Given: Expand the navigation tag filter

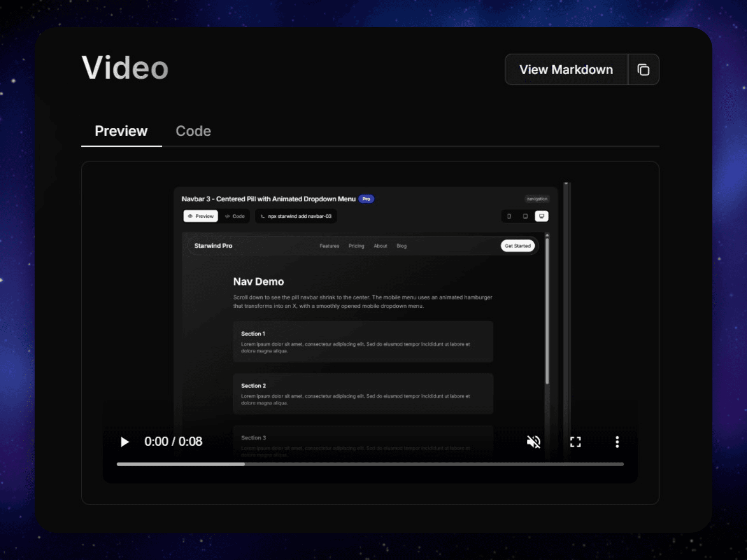Looking at the screenshot, I should tap(537, 199).
